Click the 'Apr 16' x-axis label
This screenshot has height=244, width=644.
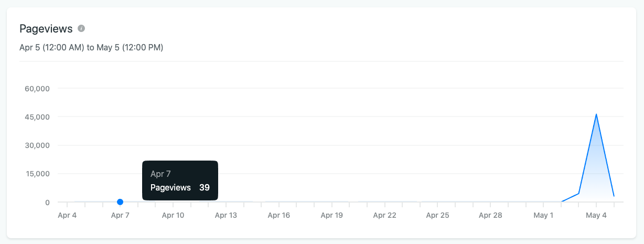tap(278, 215)
